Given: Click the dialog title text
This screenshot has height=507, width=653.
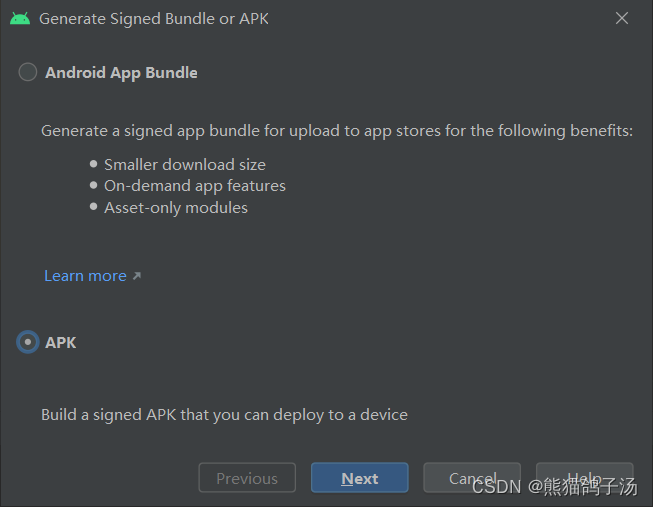Looking at the screenshot, I should 154,19.
